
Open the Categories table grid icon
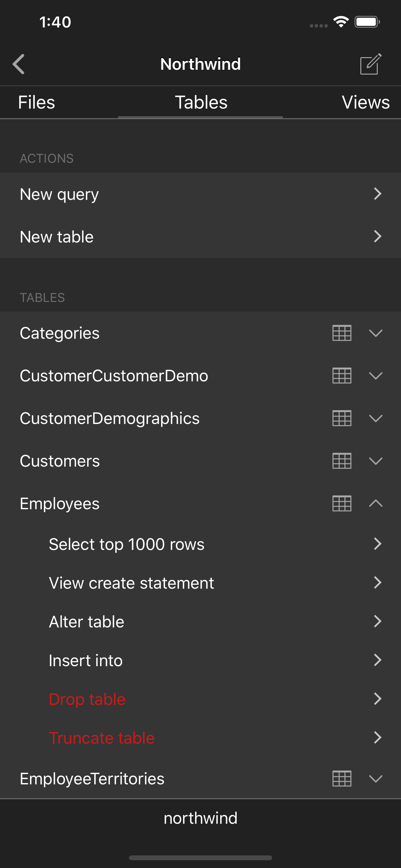[342, 333]
